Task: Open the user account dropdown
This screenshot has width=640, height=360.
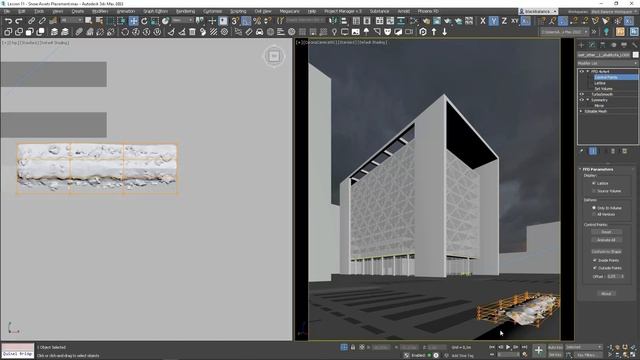Action: click(x=538, y=11)
